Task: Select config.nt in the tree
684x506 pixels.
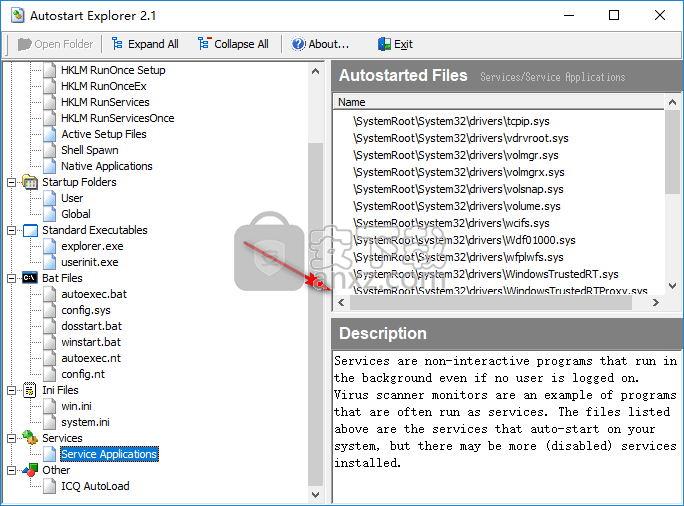Action: click(x=83, y=374)
